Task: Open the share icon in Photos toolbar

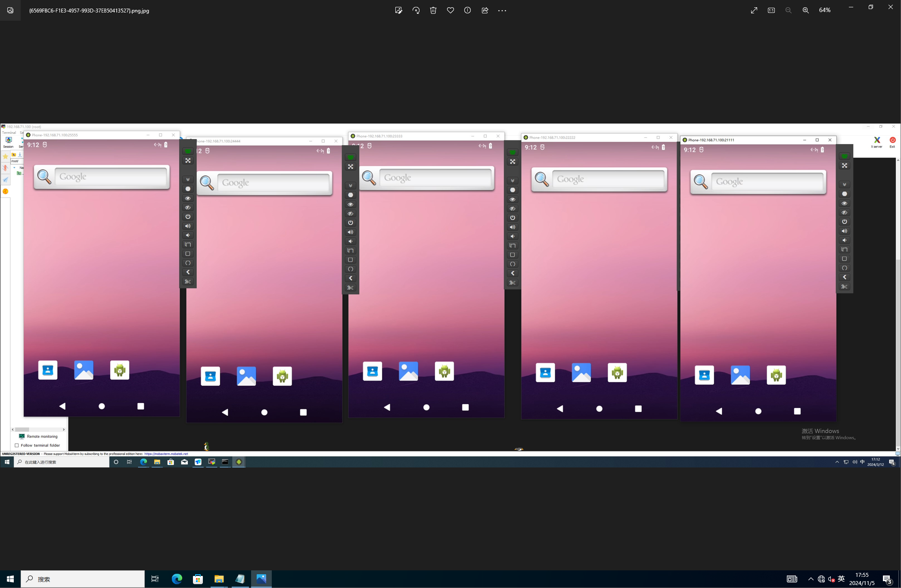Action: 485,10
